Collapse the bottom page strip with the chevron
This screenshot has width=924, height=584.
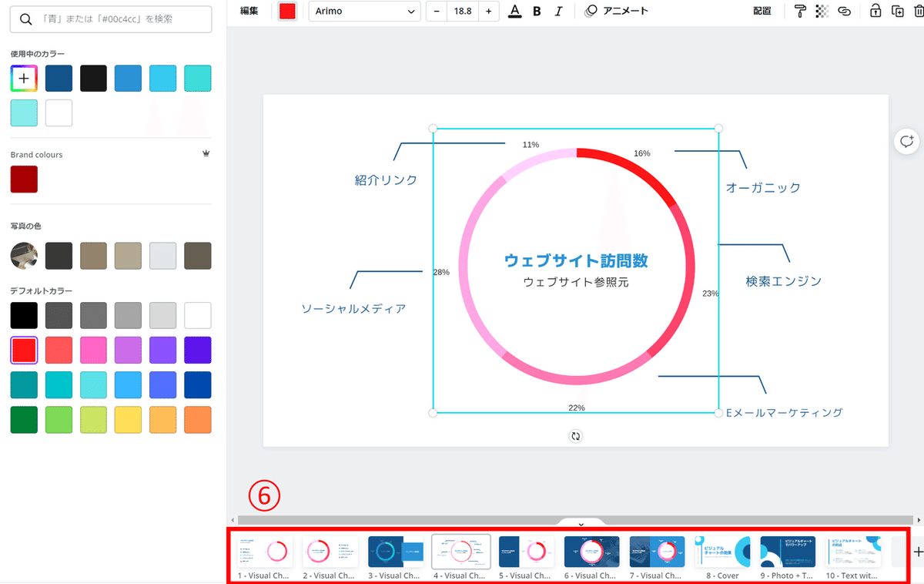(x=581, y=523)
